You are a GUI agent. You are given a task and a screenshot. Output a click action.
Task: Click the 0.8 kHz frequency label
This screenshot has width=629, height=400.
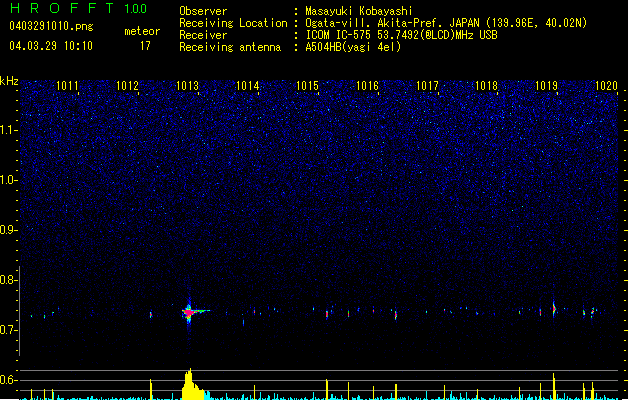(x=9, y=280)
